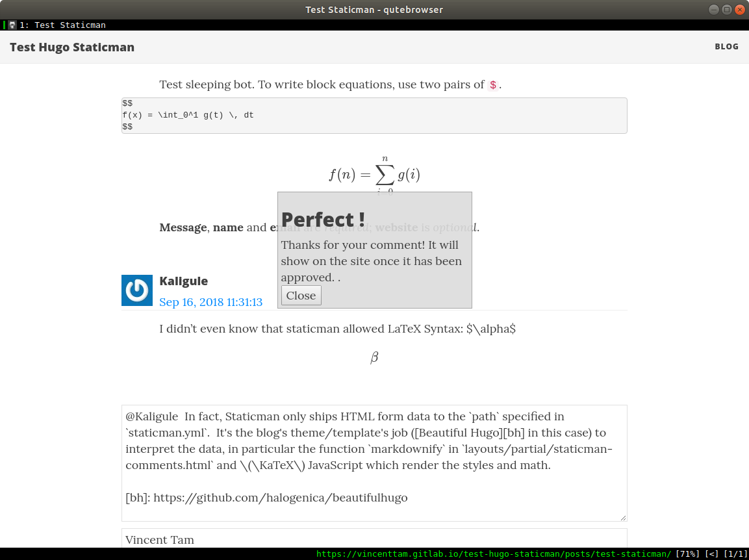Minimize the qutebrowser window
The image size is (749, 560).
713,10
